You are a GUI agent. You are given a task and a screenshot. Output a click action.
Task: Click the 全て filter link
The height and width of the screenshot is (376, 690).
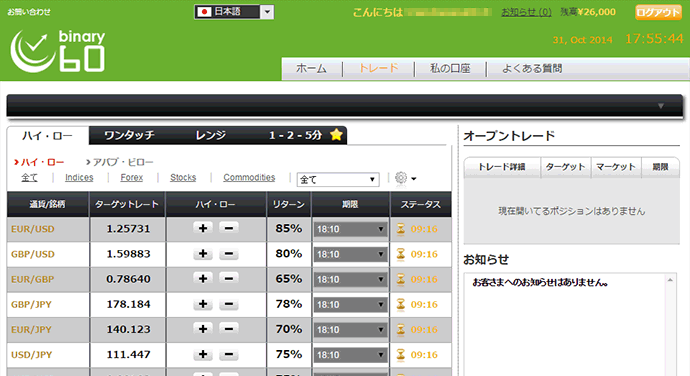pos(29,177)
